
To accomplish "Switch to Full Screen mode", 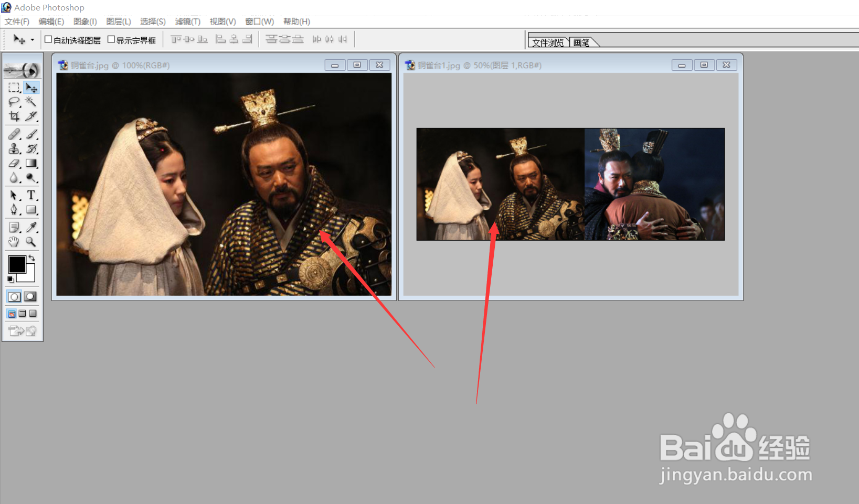I will point(33,314).
